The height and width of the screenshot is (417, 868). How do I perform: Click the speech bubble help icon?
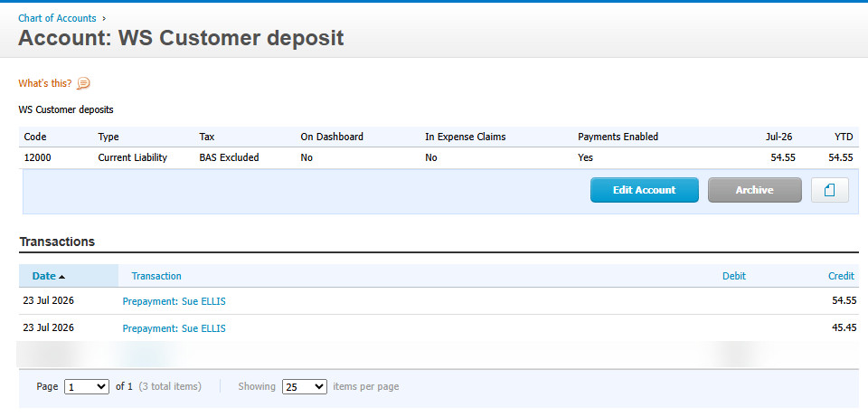tap(83, 83)
